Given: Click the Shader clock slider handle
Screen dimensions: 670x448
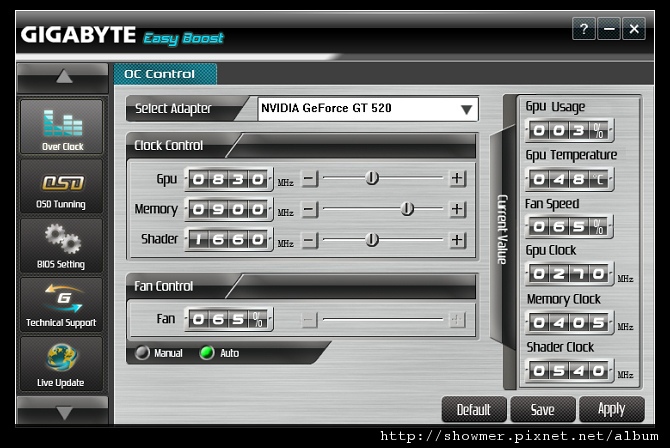Looking at the screenshot, I should pos(372,239).
